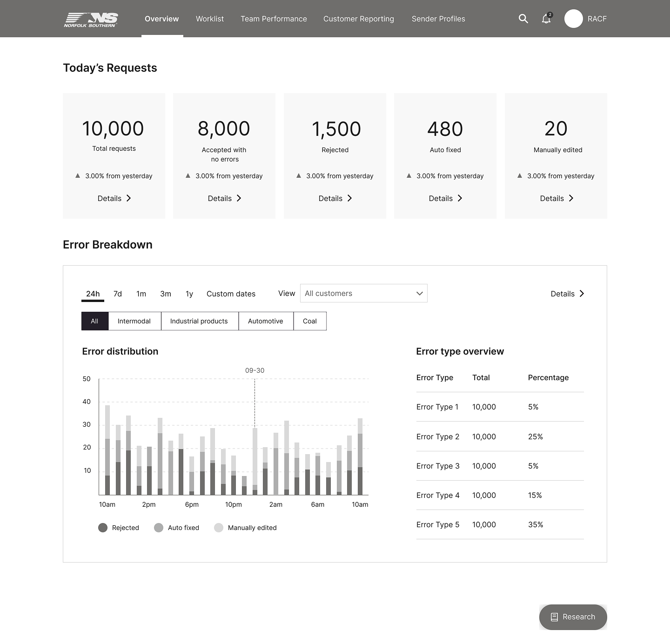This screenshot has height=644, width=670.
Task: Open Error Breakdown Details link
Action: [567, 294]
